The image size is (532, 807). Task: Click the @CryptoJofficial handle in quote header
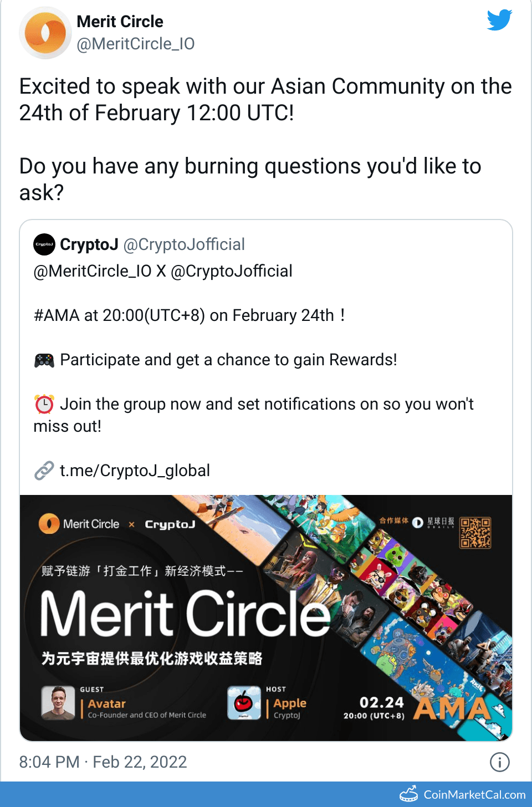[184, 244]
